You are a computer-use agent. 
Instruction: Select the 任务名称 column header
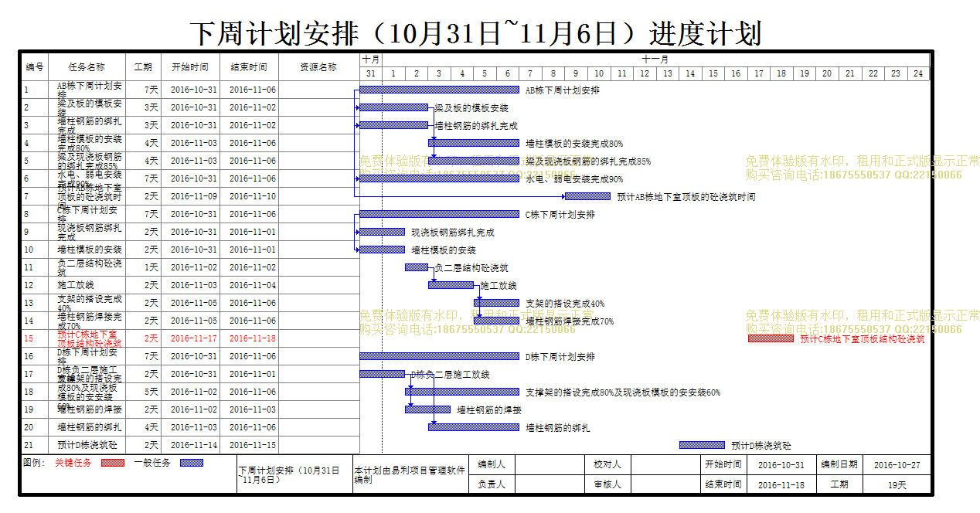click(x=87, y=67)
